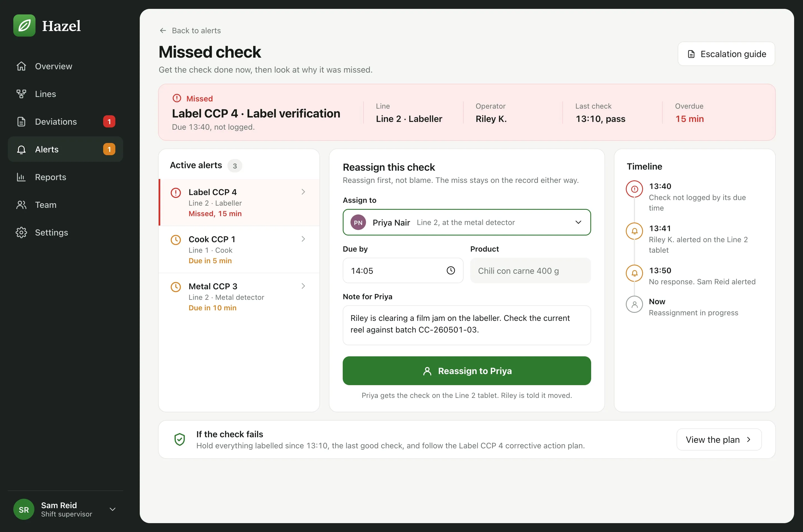Viewport: 803px width, 532px height.
Task: Click the back arrow icon beside Back to alerts
Action: point(163,30)
